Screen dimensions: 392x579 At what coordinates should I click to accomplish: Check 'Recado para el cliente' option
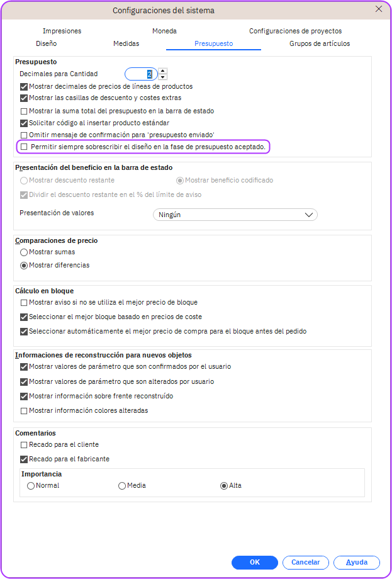coord(25,445)
